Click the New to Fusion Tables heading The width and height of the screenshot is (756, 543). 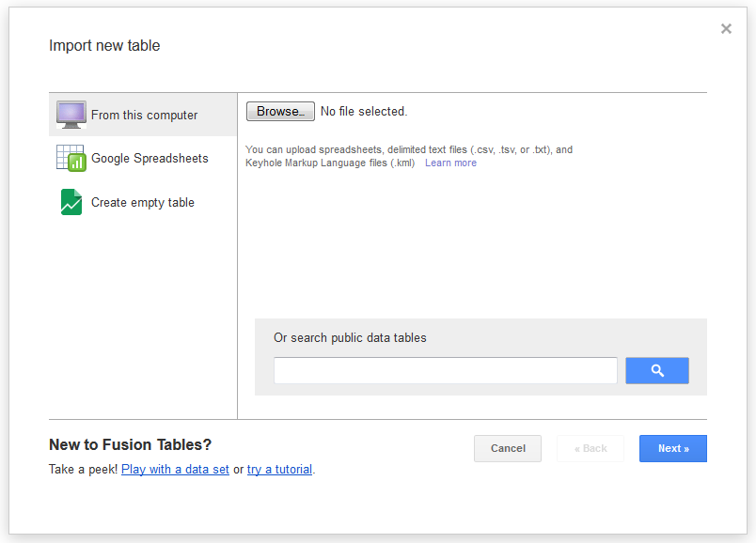point(130,445)
